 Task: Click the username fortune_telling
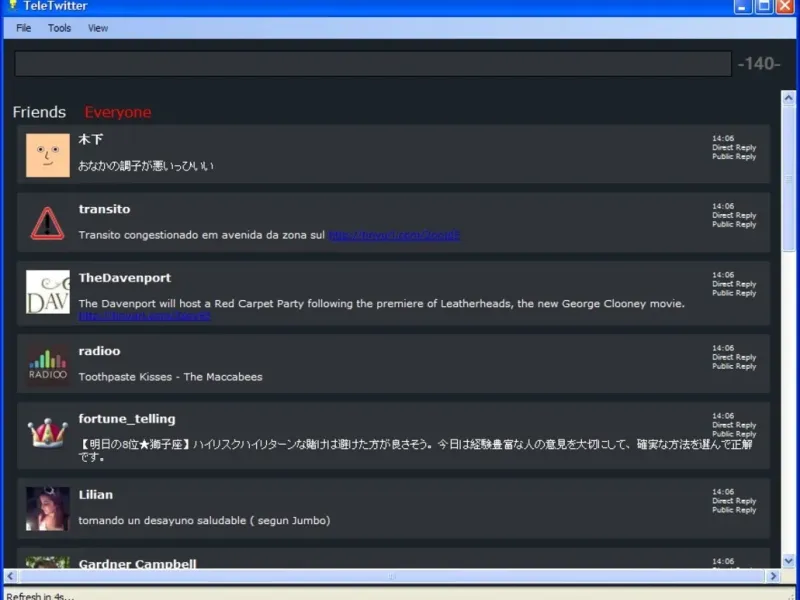(x=127, y=419)
